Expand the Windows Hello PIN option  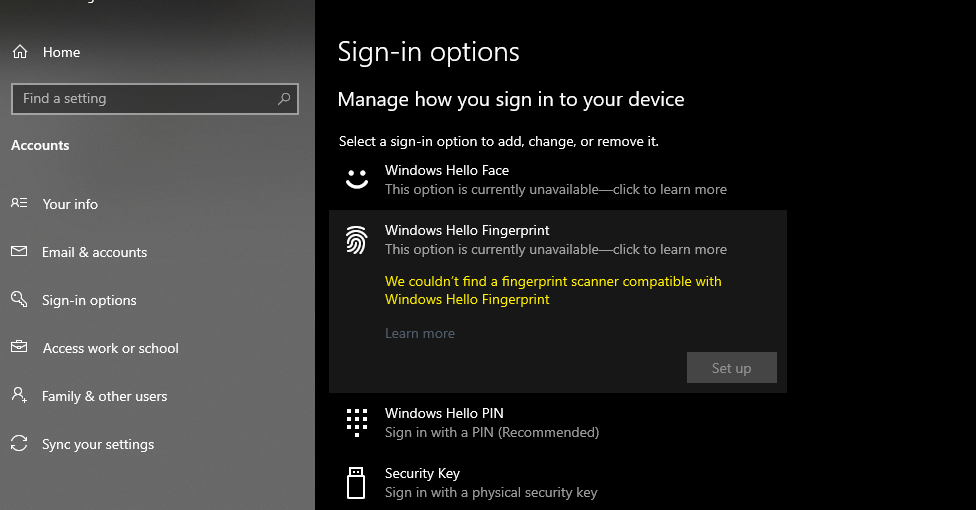point(558,423)
